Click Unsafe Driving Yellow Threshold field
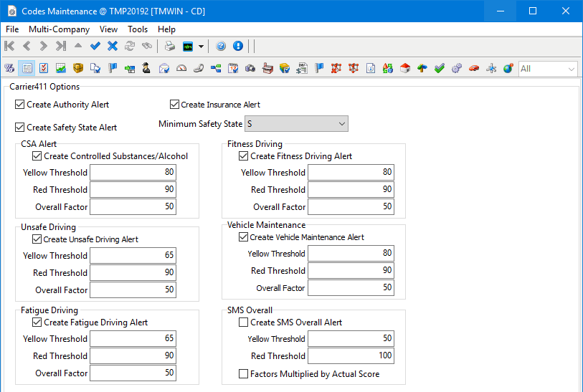 pyautogui.click(x=133, y=256)
